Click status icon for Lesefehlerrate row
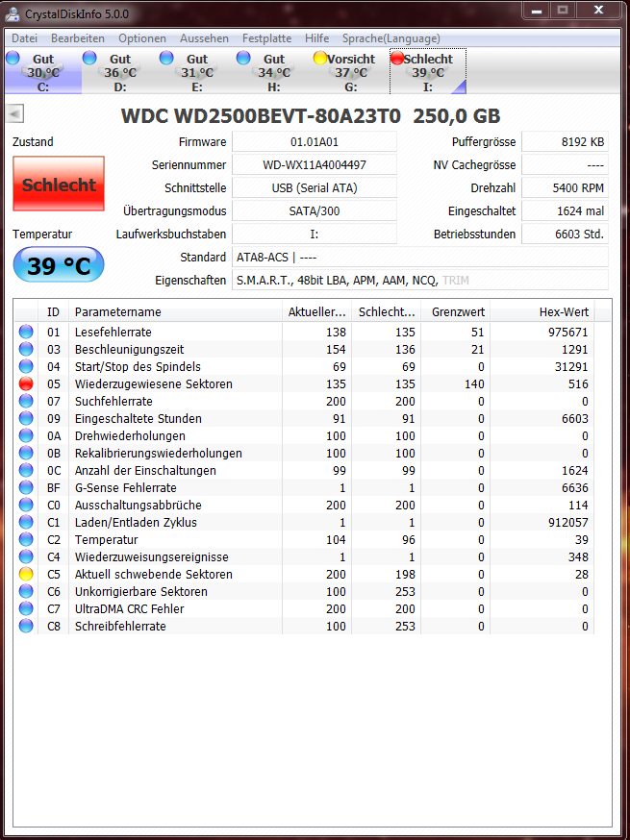The image size is (630, 840). coord(26,333)
